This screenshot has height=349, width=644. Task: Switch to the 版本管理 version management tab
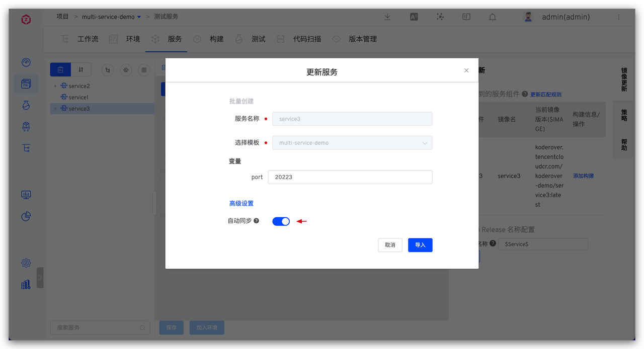[355, 39]
